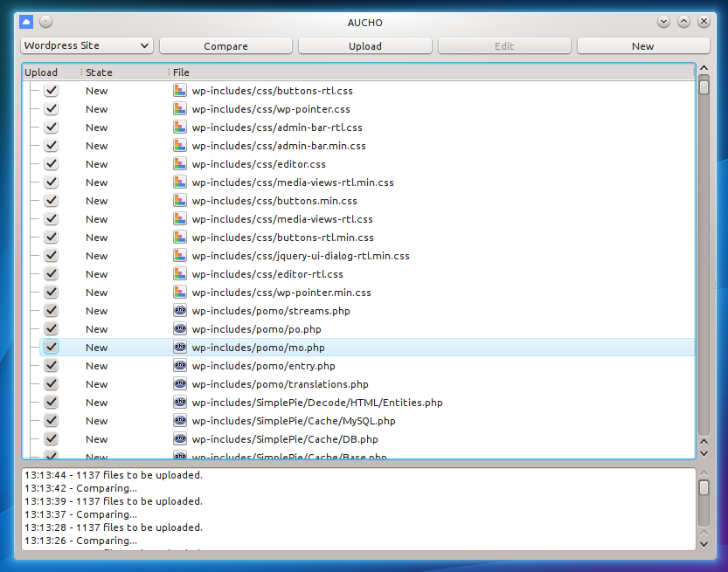Click CSS file icon for buttons.min.css
This screenshot has width=728, height=572.
[x=180, y=200]
